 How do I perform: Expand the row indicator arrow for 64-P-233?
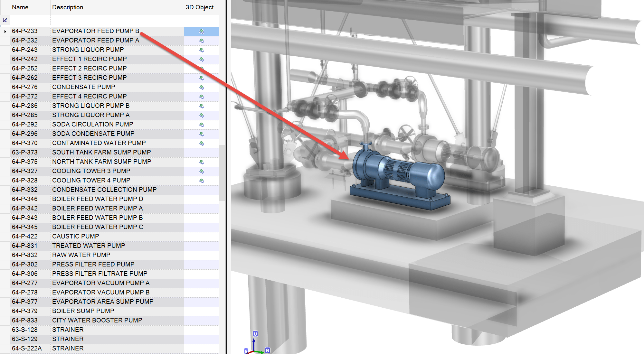pos(5,32)
